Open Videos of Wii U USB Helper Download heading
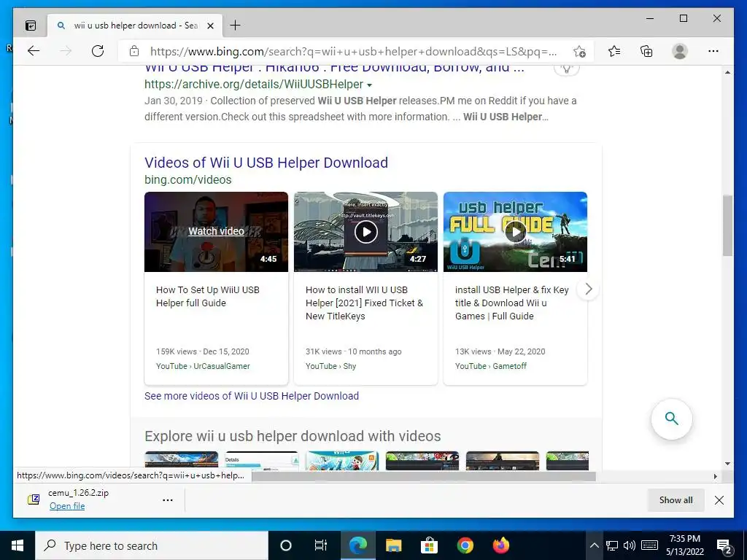 click(266, 163)
